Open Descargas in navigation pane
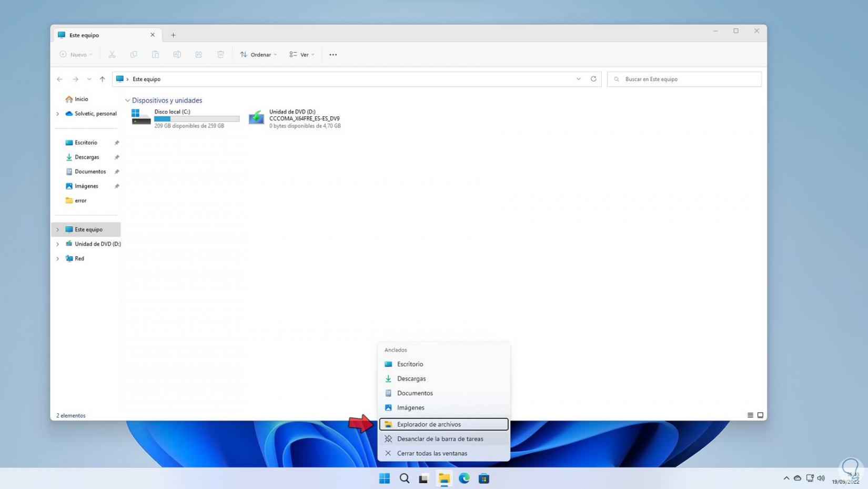Viewport: 868px width, 489px height. point(82,157)
